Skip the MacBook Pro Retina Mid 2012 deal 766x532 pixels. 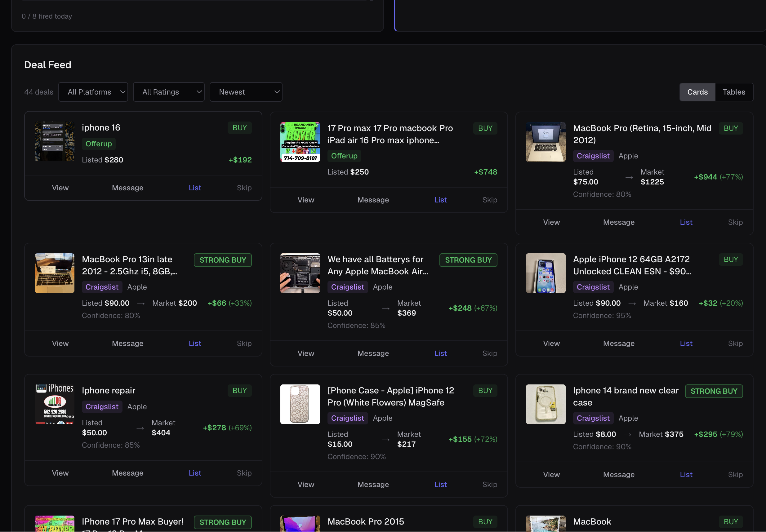(x=735, y=222)
